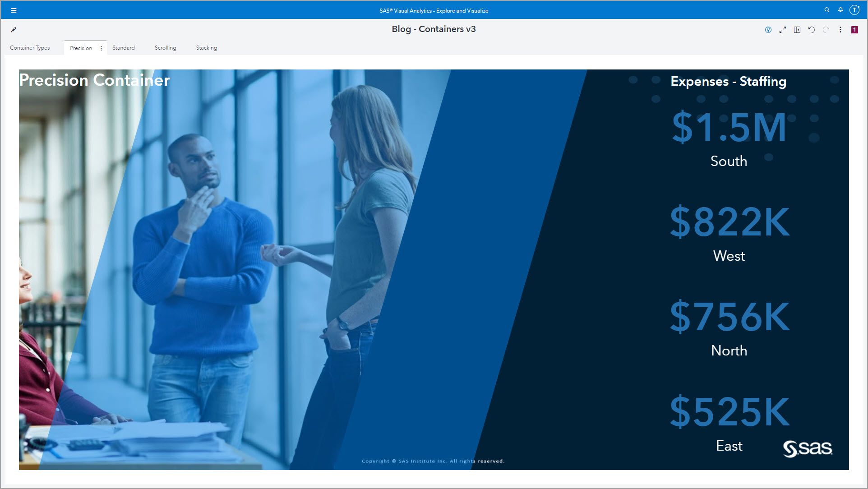Open notifications bell icon
The width and height of the screenshot is (868, 489).
840,10
